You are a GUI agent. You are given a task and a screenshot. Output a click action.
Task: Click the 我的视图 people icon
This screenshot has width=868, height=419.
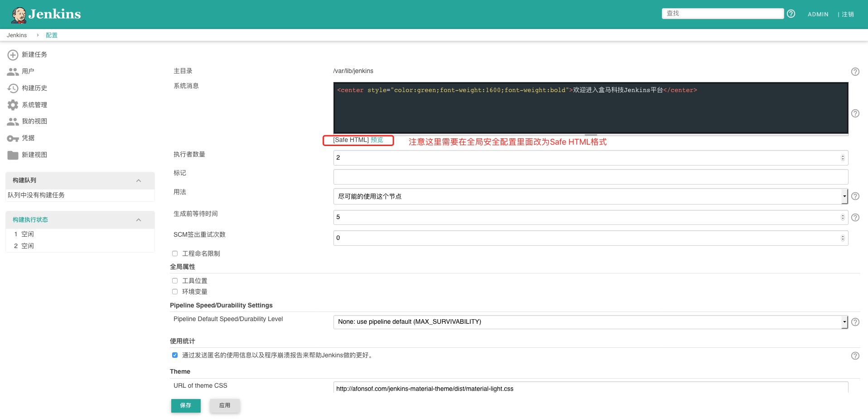point(13,122)
